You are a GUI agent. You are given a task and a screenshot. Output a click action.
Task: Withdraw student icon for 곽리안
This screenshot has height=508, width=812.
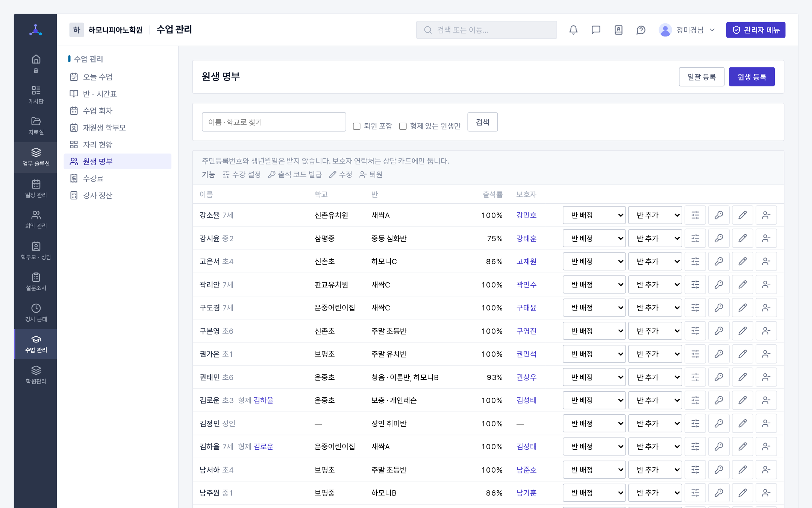click(766, 285)
